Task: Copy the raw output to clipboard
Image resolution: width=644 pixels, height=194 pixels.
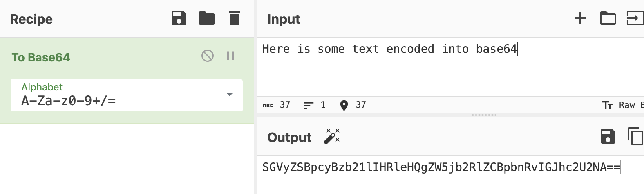Action: click(635, 136)
